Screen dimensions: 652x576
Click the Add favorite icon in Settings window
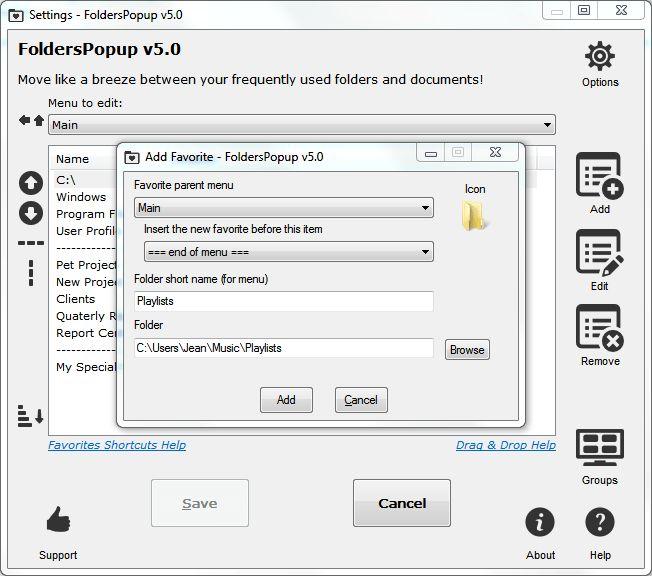point(600,175)
